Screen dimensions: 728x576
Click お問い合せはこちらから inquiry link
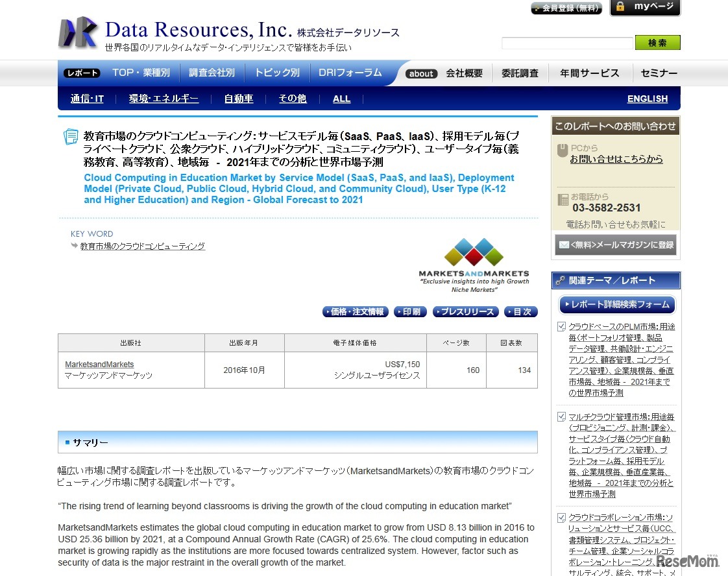(616, 159)
